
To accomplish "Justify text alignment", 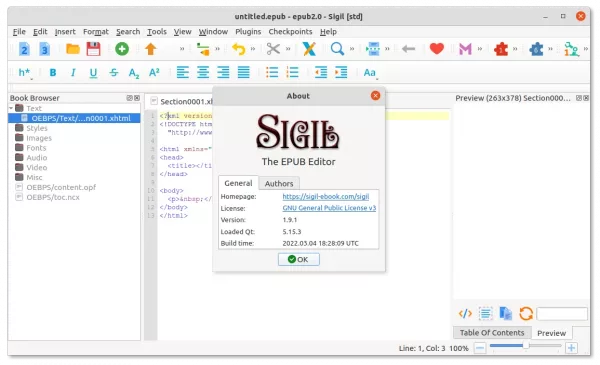I will click(243, 72).
